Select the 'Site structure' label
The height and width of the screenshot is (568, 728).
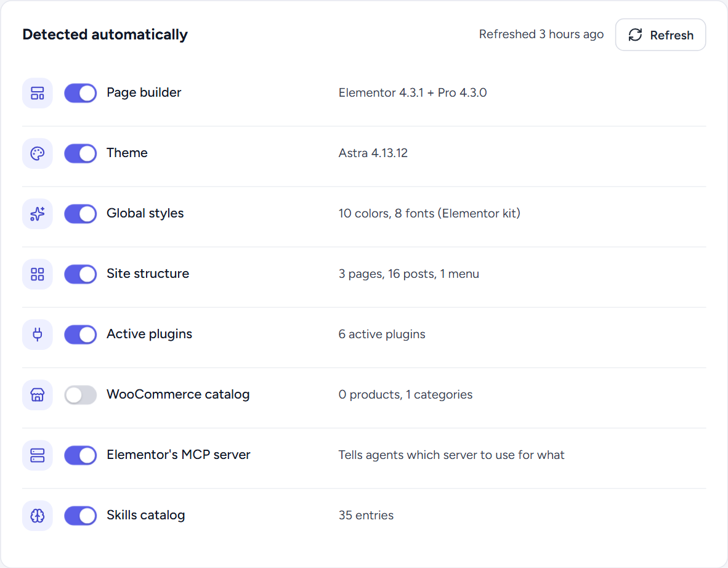tap(148, 274)
